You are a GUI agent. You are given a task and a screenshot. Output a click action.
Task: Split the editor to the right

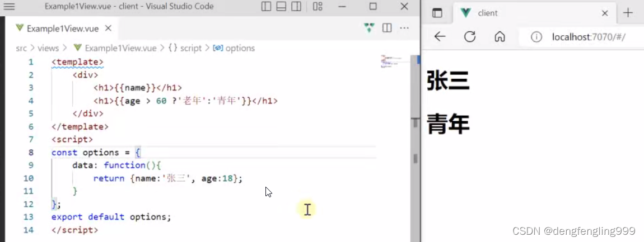(387, 28)
